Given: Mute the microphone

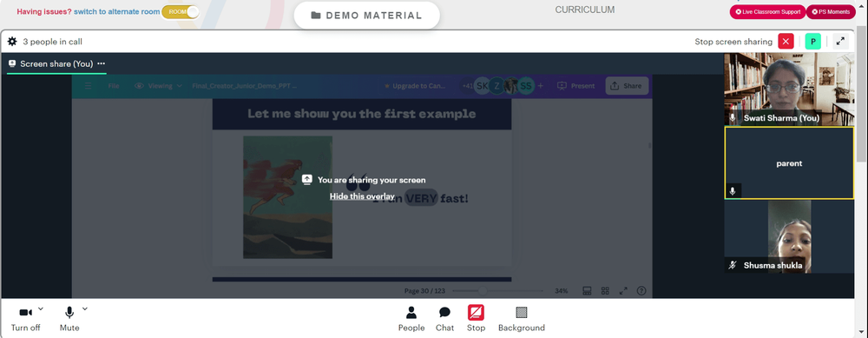Looking at the screenshot, I should 69,319.
